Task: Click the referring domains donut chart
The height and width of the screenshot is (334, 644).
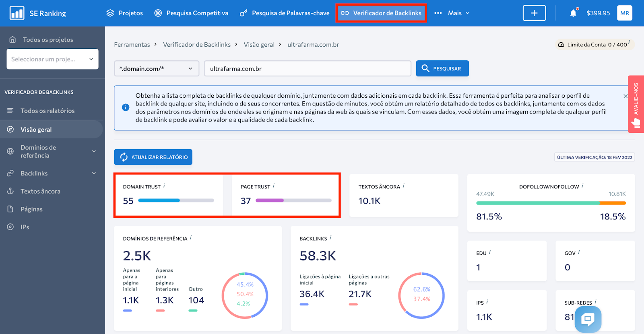Action: point(245,295)
